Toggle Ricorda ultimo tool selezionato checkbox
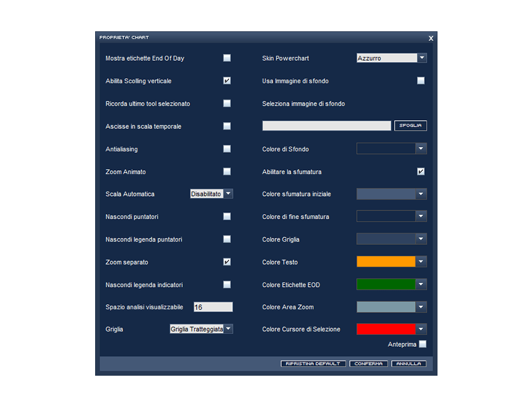This screenshot has width=532, height=407. click(227, 103)
